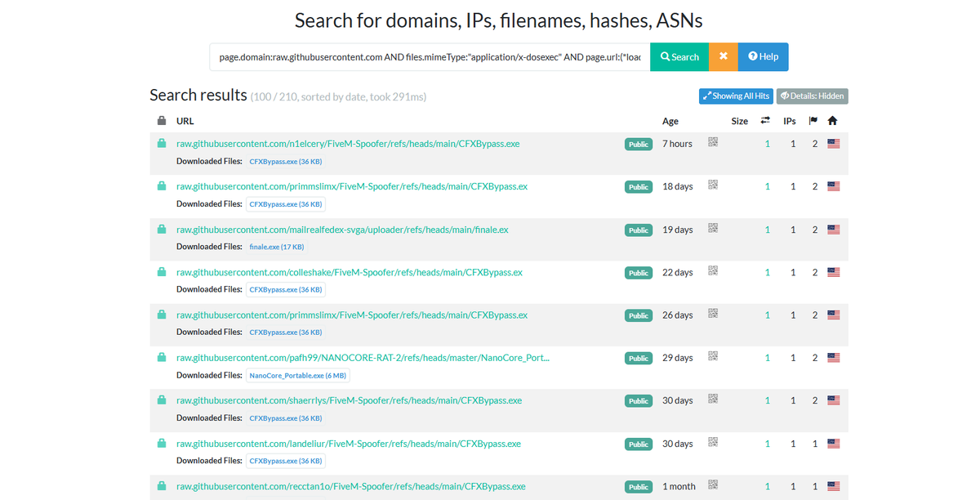Open the landeliur FiveM-Spoofer link
The height and width of the screenshot is (500, 980).
pyautogui.click(x=349, y=444)
